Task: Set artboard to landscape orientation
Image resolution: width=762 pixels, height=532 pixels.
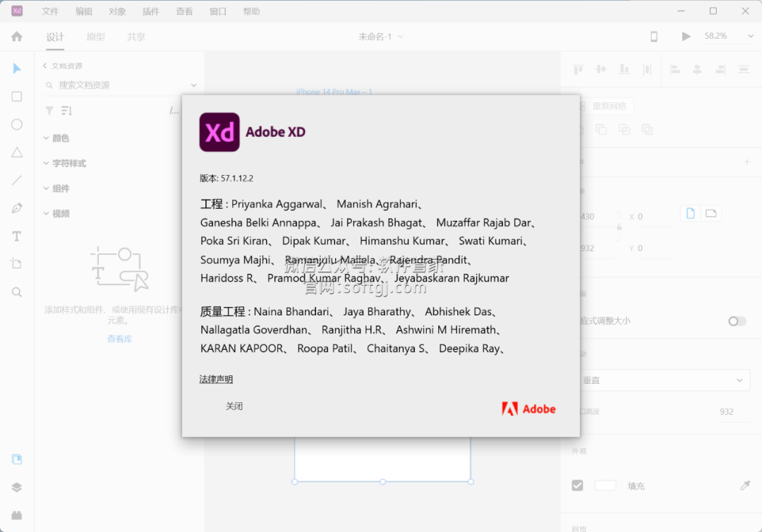Action: point(711,213)
